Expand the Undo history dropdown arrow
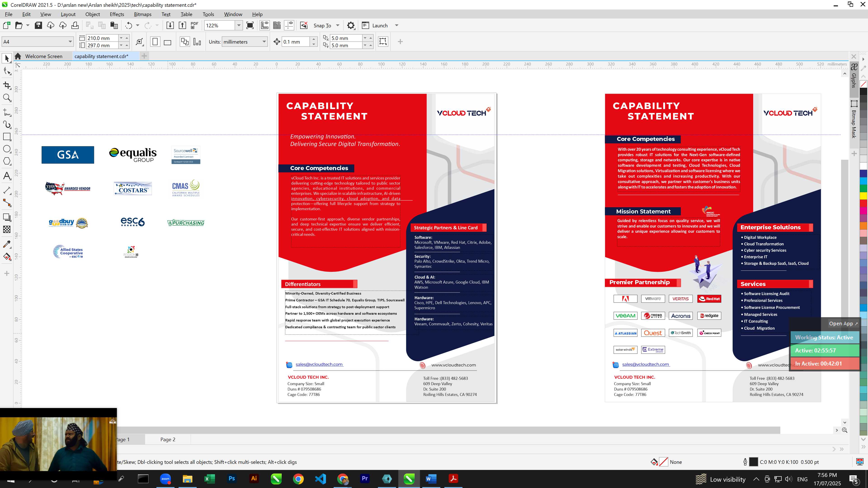 (137, 25)
